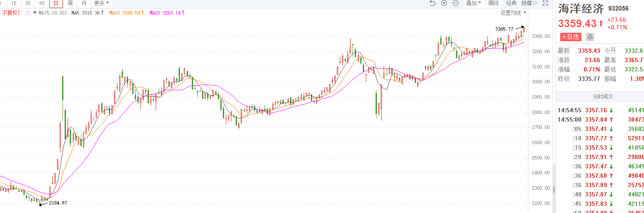Select the 60 minute period tab
This screenshot has height=213, width=644.
(42, 3)
